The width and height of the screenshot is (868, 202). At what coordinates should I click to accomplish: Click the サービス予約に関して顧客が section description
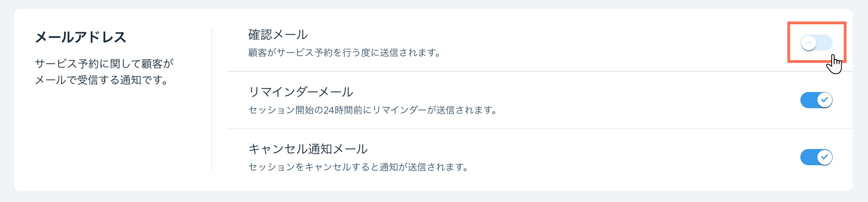(x=104, y=72)
